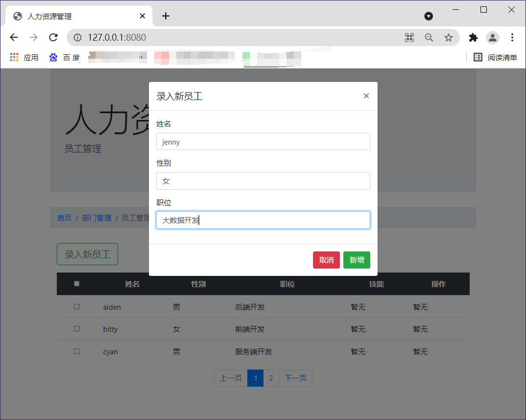Click the bookmark star in the address bar
Image resolution: width=526 pixels, height=420 pixels.
click(449, 37)
